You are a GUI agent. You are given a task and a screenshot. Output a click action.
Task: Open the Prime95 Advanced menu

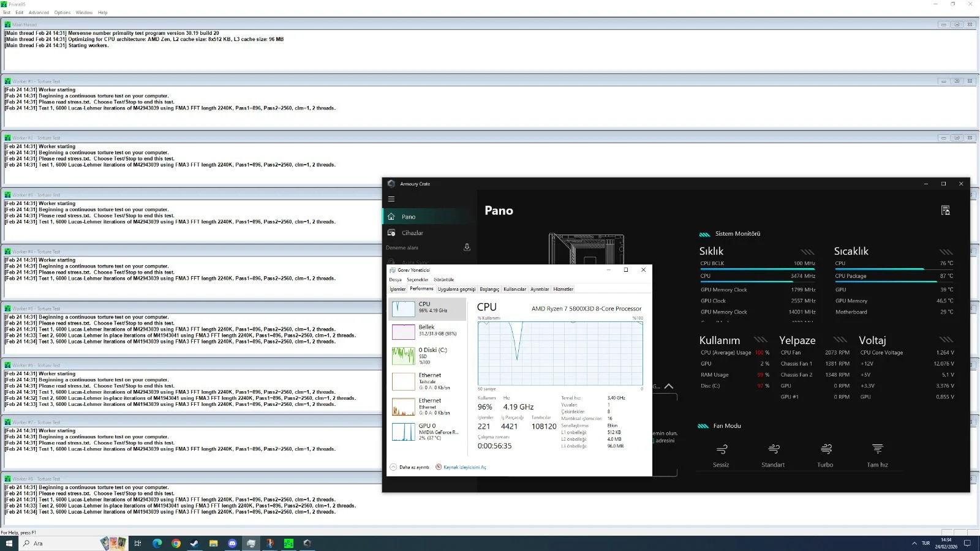tap(39, 12)
